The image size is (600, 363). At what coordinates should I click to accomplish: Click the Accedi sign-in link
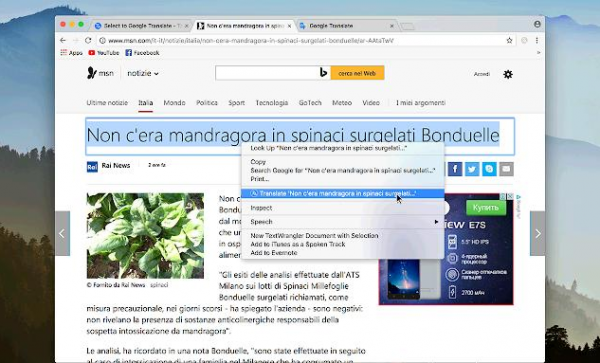click(482, 74)
